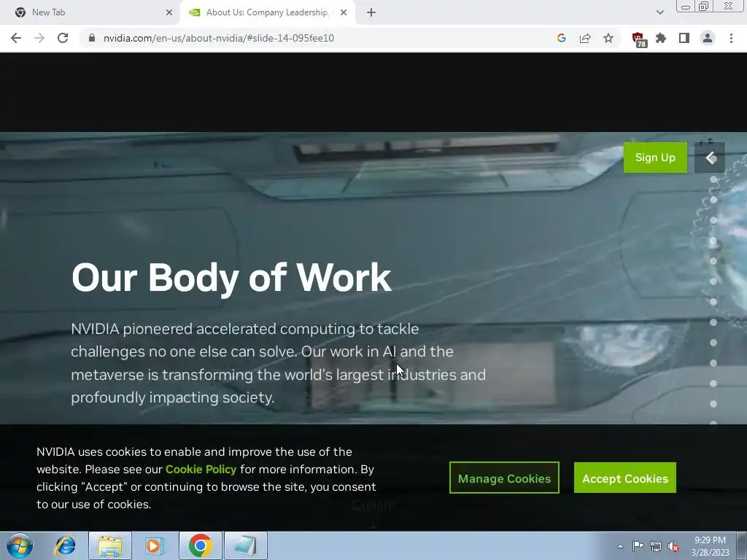The height and width of the screenshot is (560, 747).
Task: Collapse slide navigation with diamond arrow button
Action: [710, 157]
